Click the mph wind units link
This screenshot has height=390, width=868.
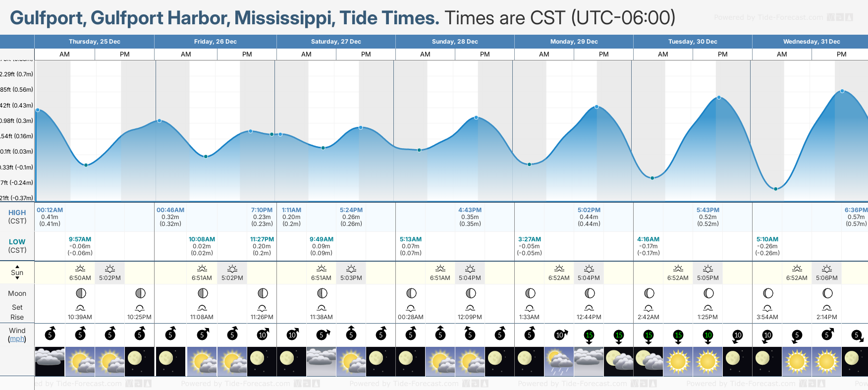[x=17, y=339]
